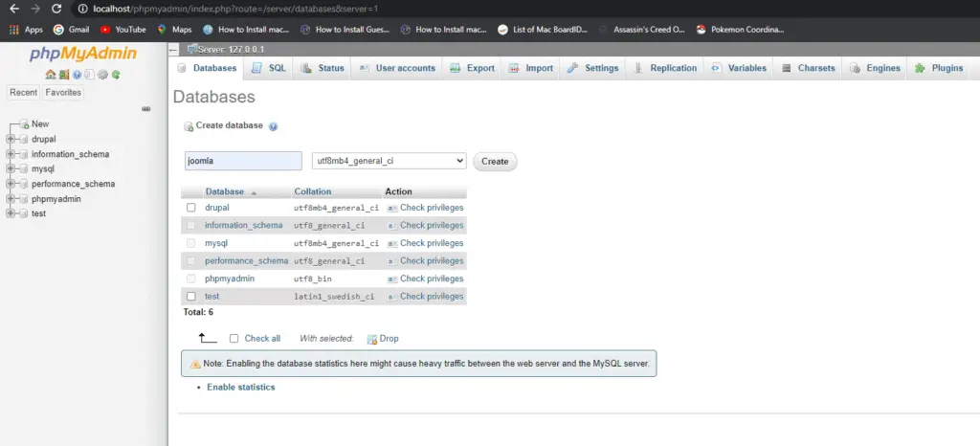Open the server documentation page icon in sidebar

[x=89, y=75]
